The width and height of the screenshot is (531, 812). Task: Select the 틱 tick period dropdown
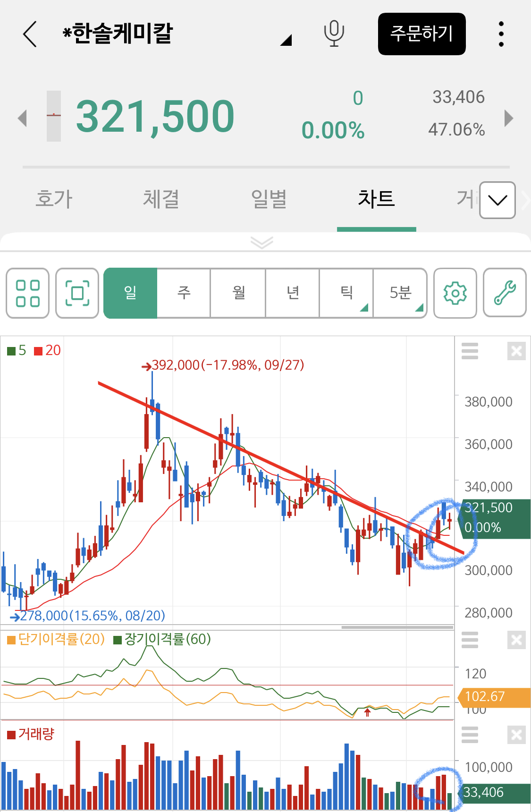coord(346,293)
